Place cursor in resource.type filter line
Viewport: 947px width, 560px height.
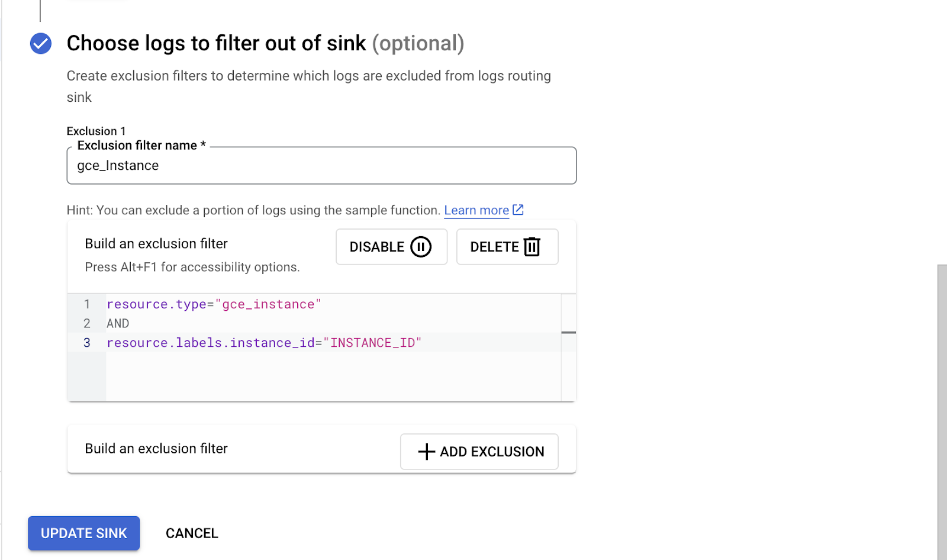(213, 304)
